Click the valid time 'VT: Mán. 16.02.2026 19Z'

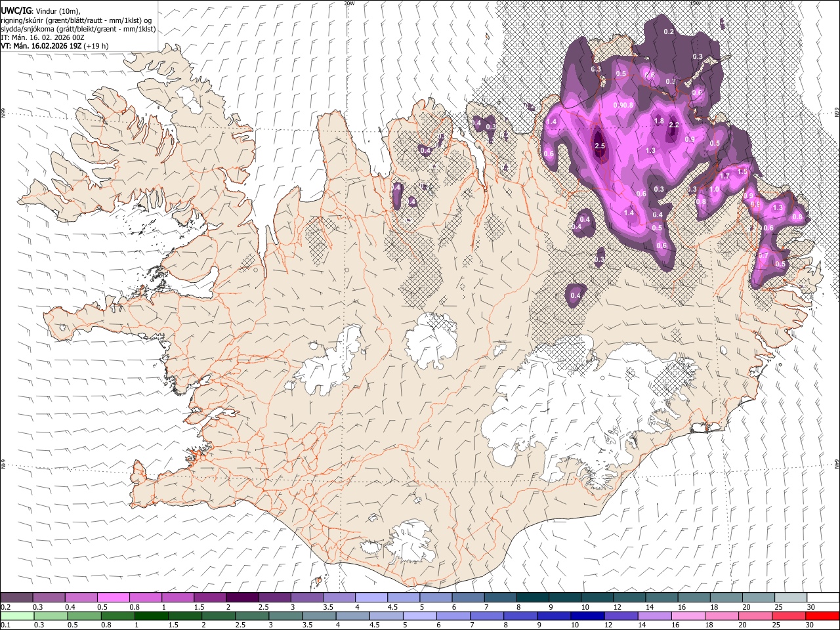point(41,46)
